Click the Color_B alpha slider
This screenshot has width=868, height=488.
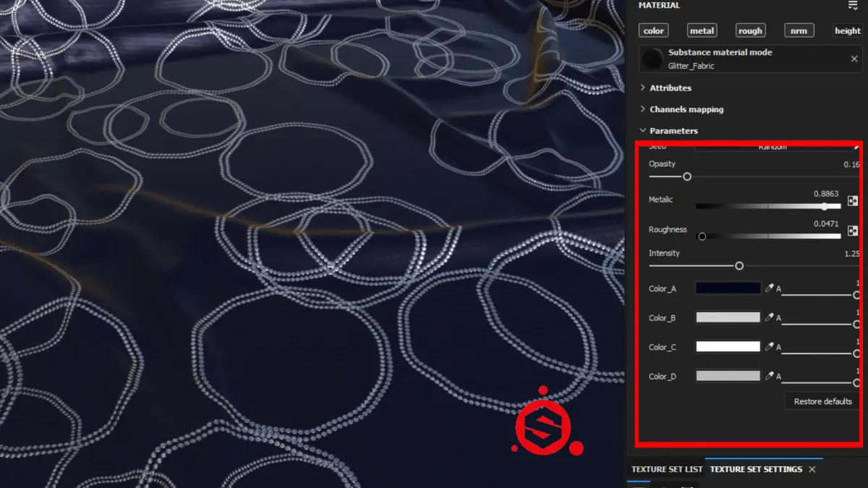821,324
